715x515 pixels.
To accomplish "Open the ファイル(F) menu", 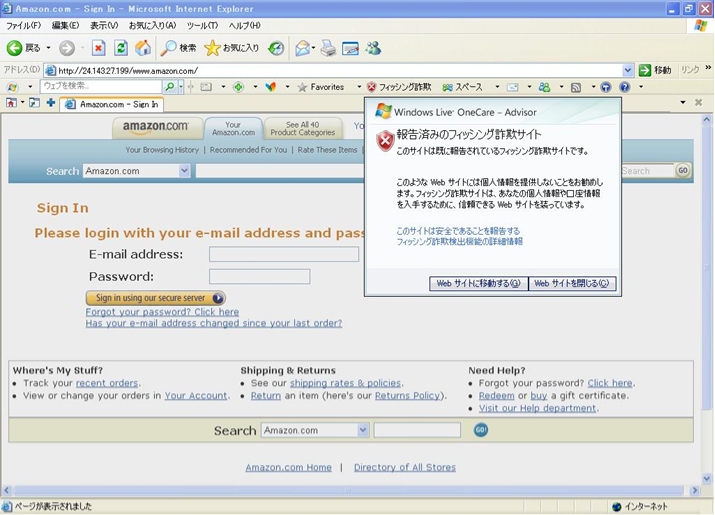I will (x=23, y=25).
